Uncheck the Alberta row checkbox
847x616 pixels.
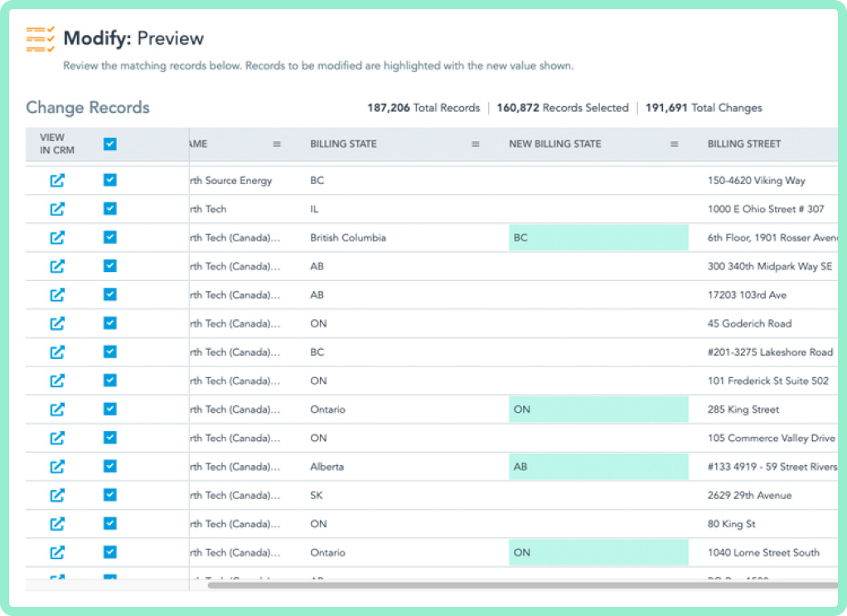tap(110, 466)
